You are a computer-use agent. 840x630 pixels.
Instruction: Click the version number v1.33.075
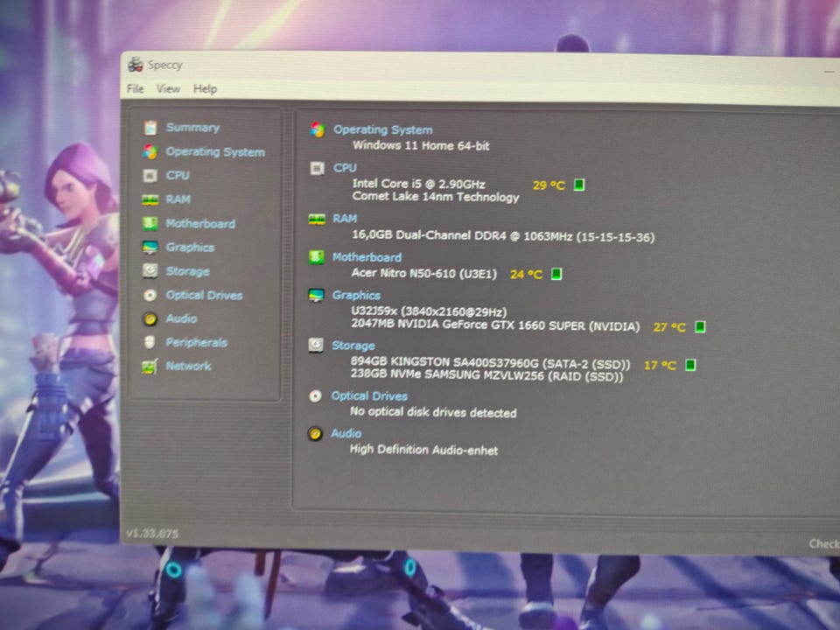(x=152, y=534)
